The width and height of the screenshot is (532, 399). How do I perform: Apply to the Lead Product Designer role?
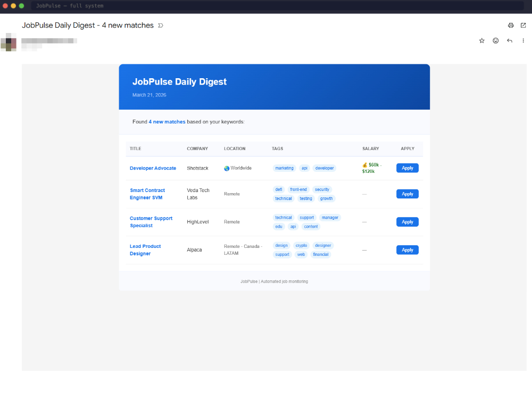pyautogui.click(x=407, y=250)
